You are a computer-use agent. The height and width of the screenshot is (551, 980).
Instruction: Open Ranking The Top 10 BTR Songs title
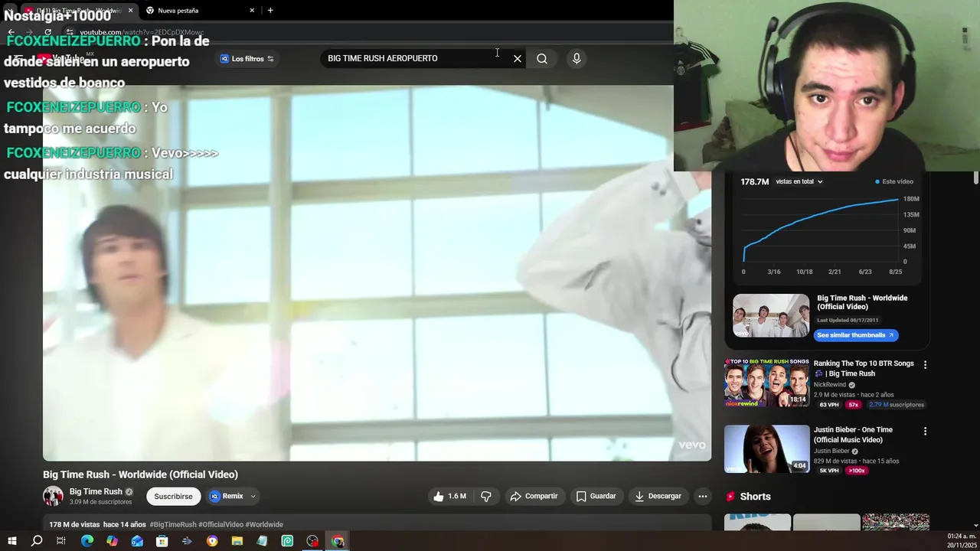[x=864, y=368]
